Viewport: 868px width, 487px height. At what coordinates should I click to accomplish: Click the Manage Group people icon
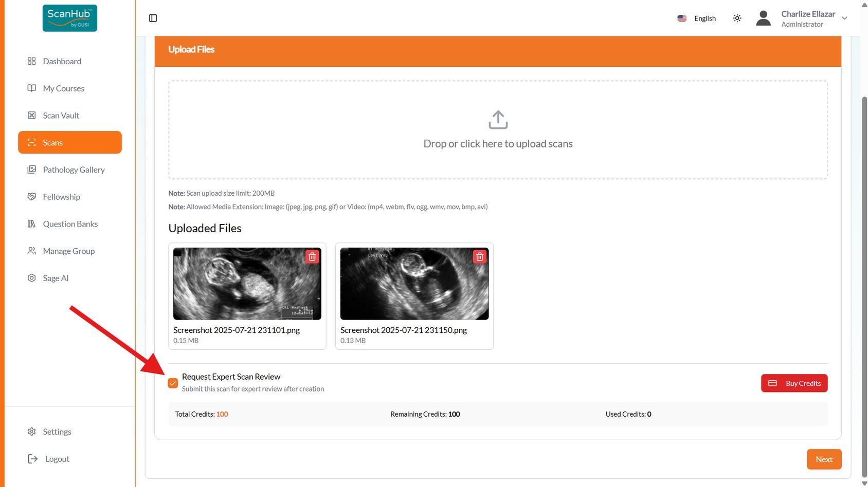pos(32,251)
